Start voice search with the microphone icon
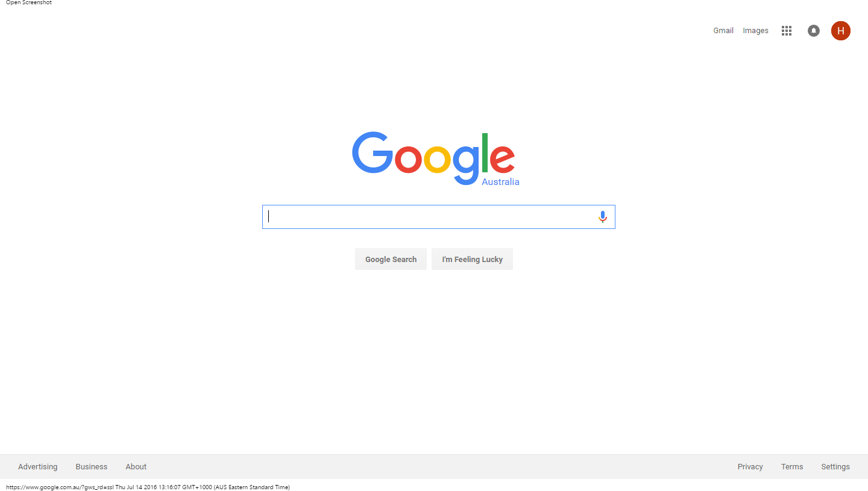Image resolution: width=868 pixels, height=491 pixels. tap(603, 217)
